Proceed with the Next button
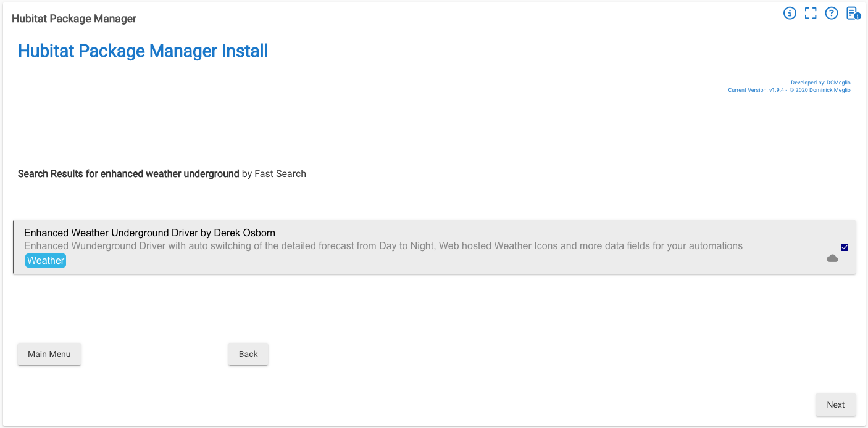Viewport: 868px width, 428px height. point(835,405)
